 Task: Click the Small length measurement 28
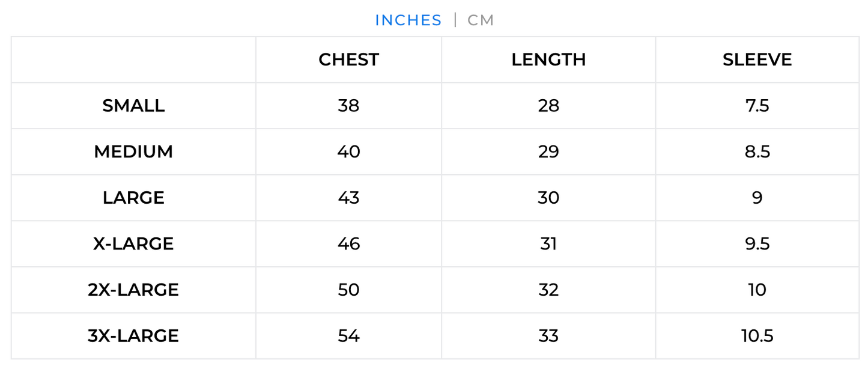(x=548, y=106)
